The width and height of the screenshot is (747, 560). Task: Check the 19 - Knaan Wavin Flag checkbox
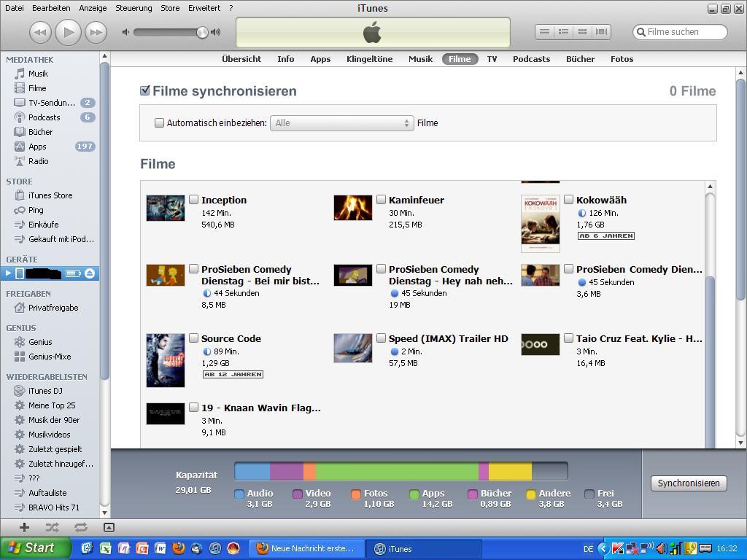193,407
